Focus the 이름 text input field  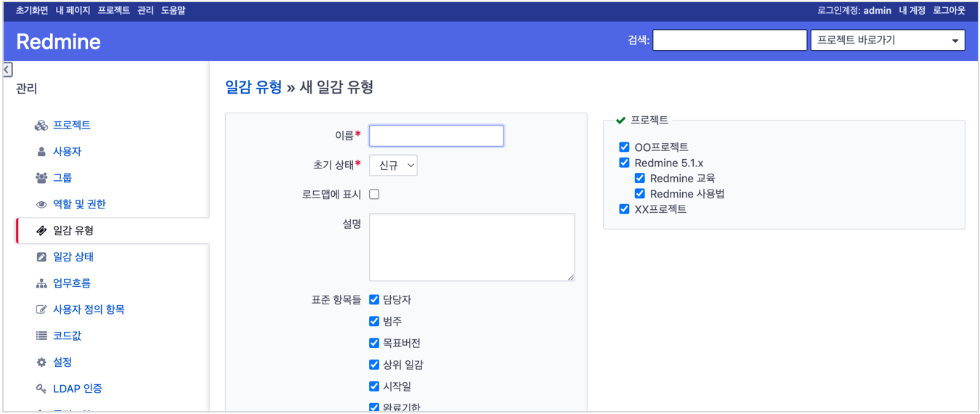click(437, 136)
